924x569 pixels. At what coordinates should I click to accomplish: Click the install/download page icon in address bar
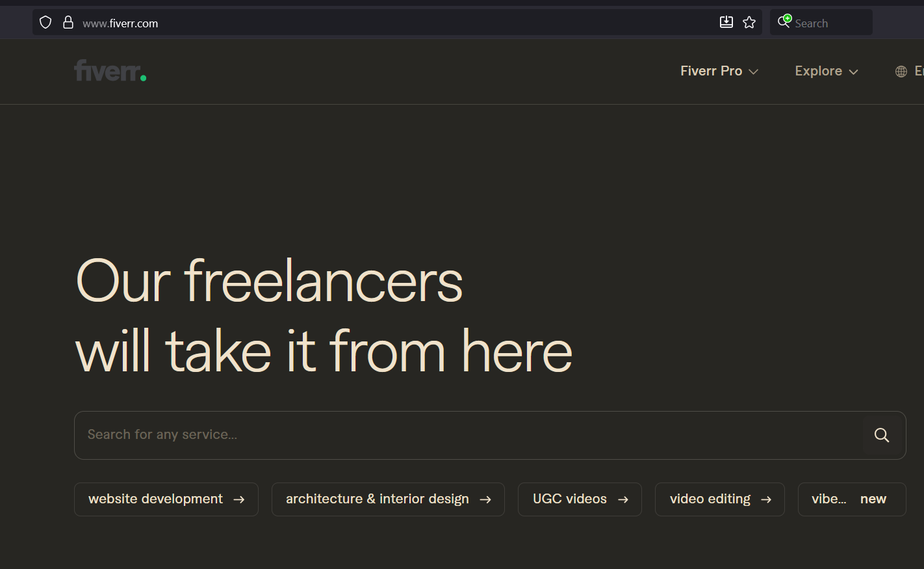click(726, 23)
